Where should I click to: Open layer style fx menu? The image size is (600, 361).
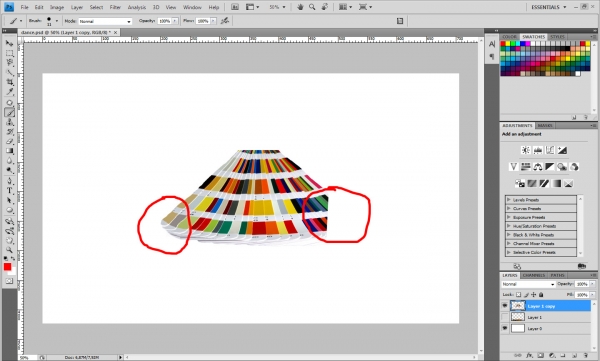530,356
